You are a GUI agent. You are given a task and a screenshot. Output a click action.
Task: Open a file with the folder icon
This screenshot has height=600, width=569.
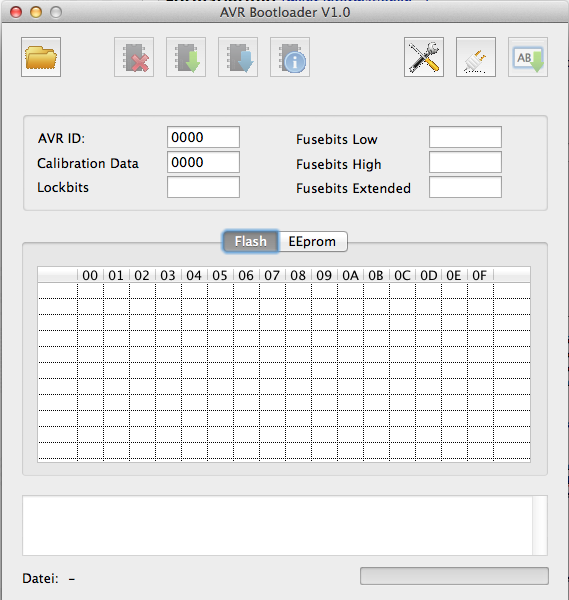pyautogui.click(x=41, y=57)
